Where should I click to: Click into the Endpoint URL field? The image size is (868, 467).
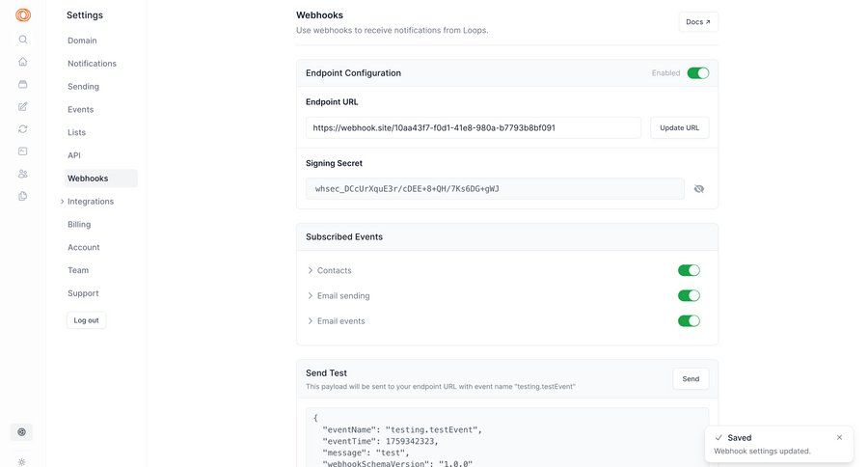point(474,128)
